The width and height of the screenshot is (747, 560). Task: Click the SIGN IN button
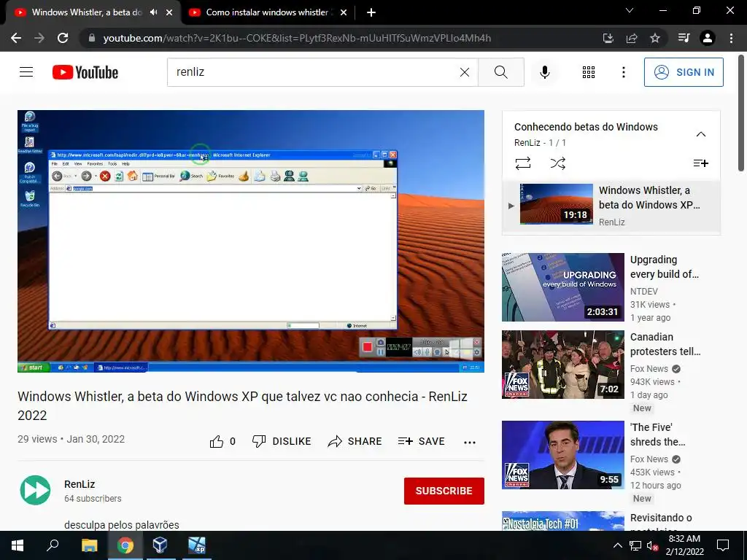tap(684, 72)
